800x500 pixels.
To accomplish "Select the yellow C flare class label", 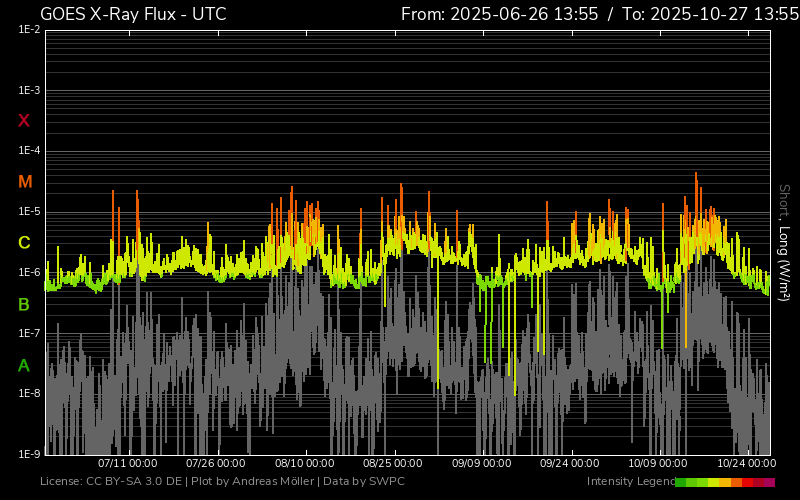I will point(24,243).
